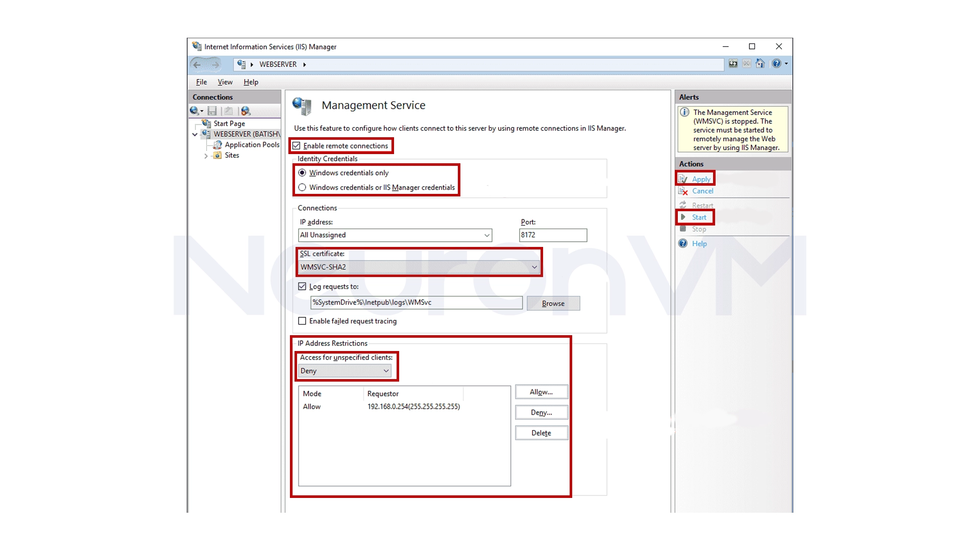This screenshot has height=551, width=980.
Task: Open the SSL certificate dropdown
Action: click(419, 267)
